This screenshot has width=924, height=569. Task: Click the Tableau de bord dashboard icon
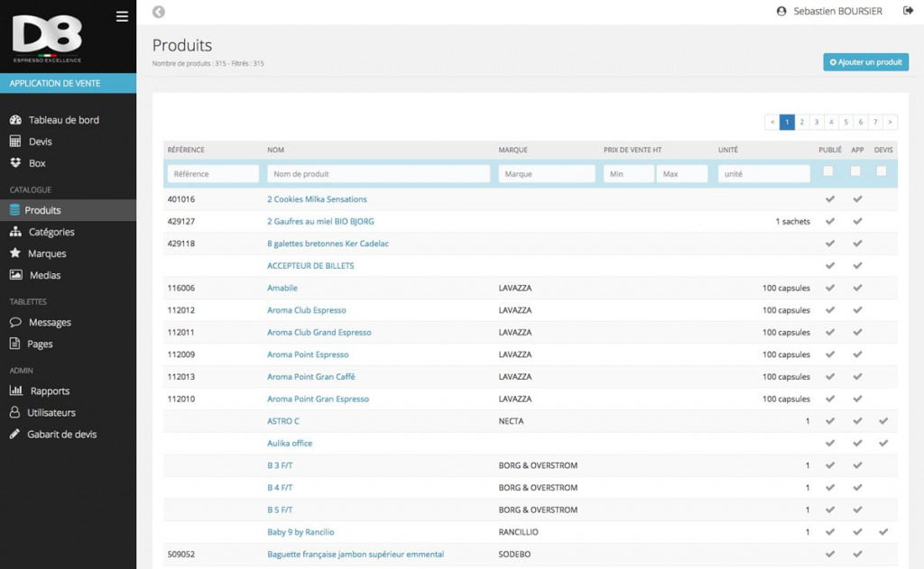click(x=16, y=120)
